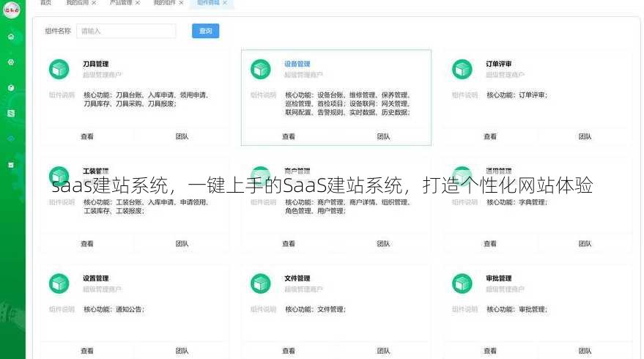Click the 核心功能: 字典管理 description text
The image size is (644, 359).
pyautogui.click(x=517, y=202)
